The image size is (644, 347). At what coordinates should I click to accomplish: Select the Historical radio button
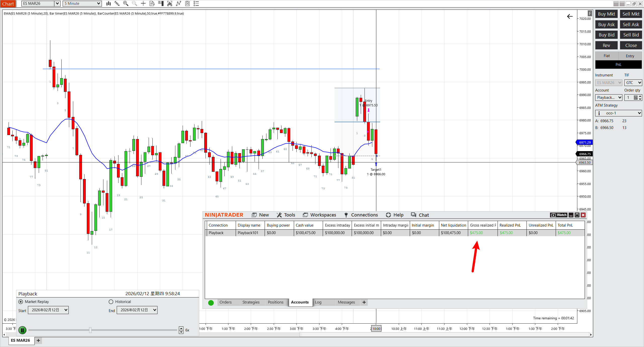pyautogui.click(x=111, y=301)
